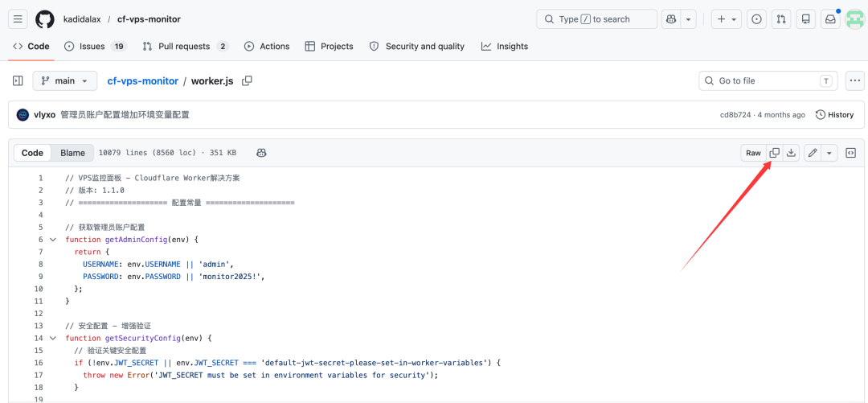The height and width of the screenshot is (403, 868).
Task: Copy the worker.js file path
Action: (247, 80)
